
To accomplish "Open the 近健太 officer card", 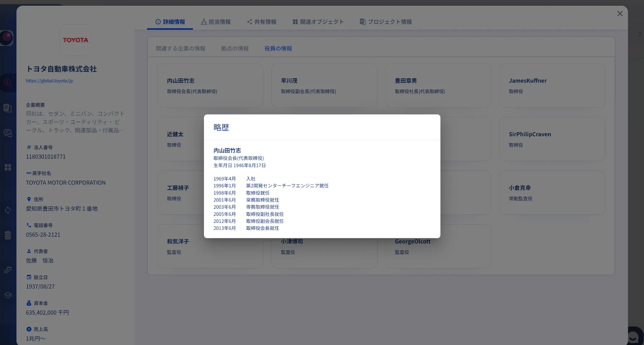I will click(181, 139).
